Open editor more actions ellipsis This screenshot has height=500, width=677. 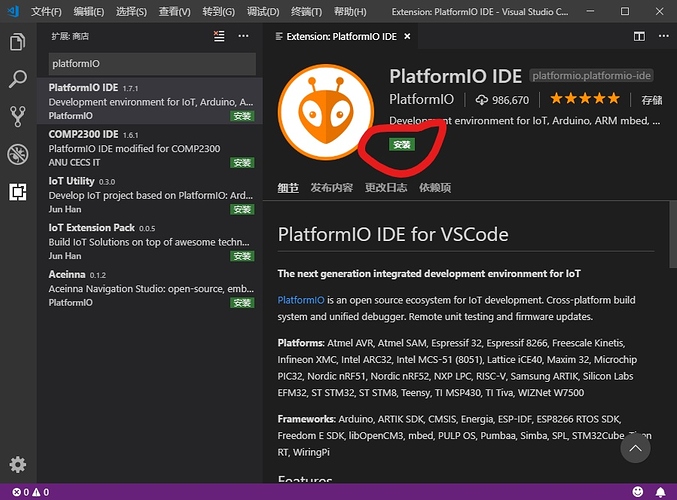pos(664,36)
